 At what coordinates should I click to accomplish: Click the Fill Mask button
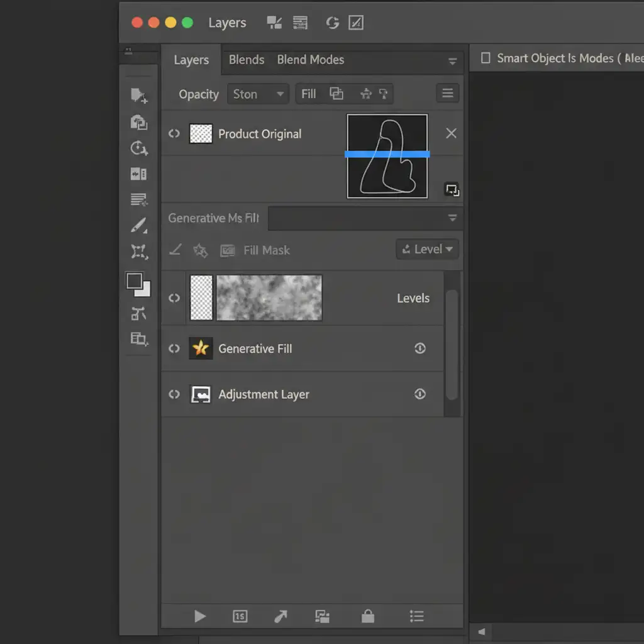point(256,250)
